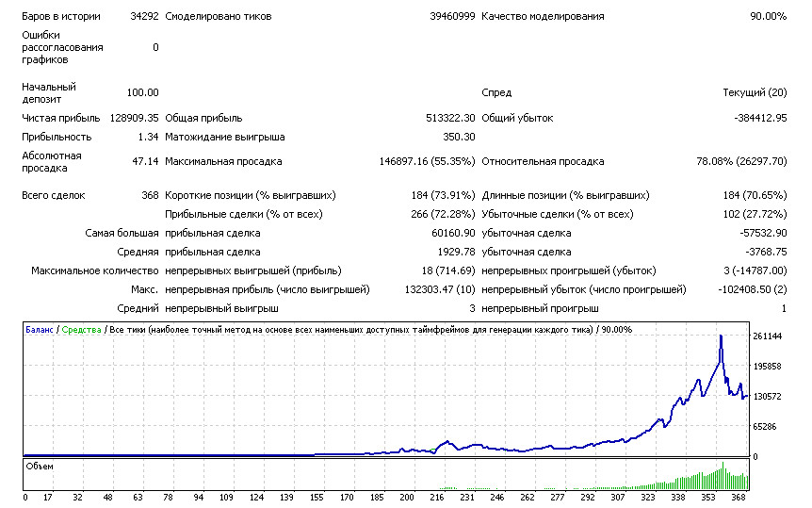Viewport: 812px width, 508px height.
Task: Click the consecutive losses value 3 (-14787.00)
Action: (755, 270)
